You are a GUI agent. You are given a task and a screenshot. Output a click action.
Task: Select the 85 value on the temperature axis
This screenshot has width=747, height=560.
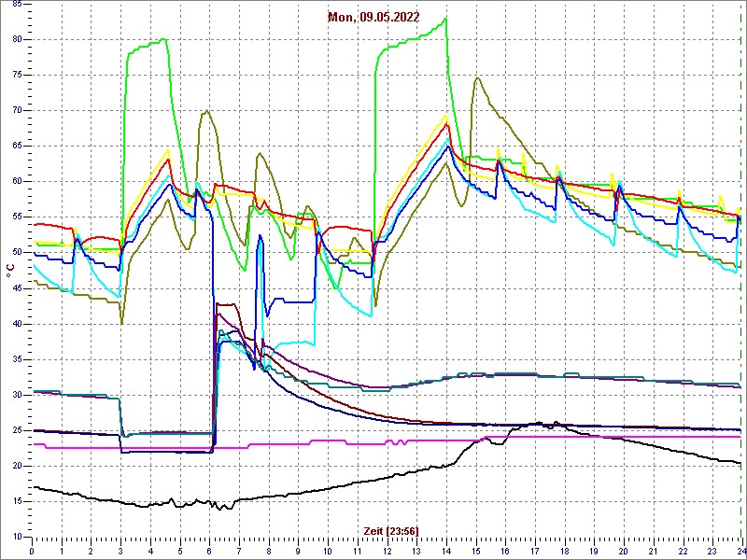pos(17,5)
